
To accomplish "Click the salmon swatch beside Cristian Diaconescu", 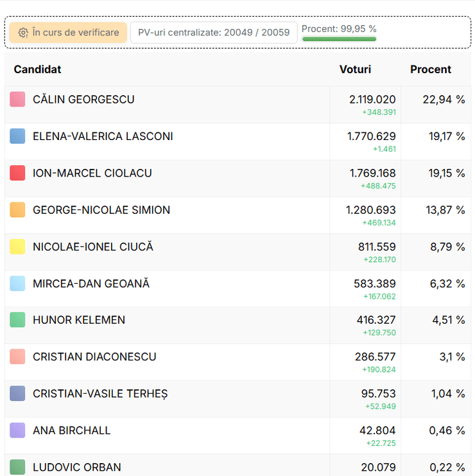I will tap(18, 357).
